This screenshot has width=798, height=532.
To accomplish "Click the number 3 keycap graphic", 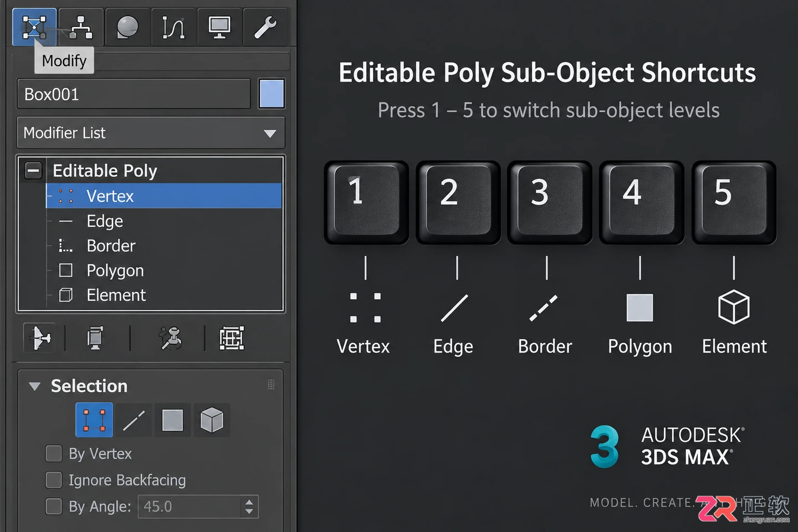I will coord(550,202).
